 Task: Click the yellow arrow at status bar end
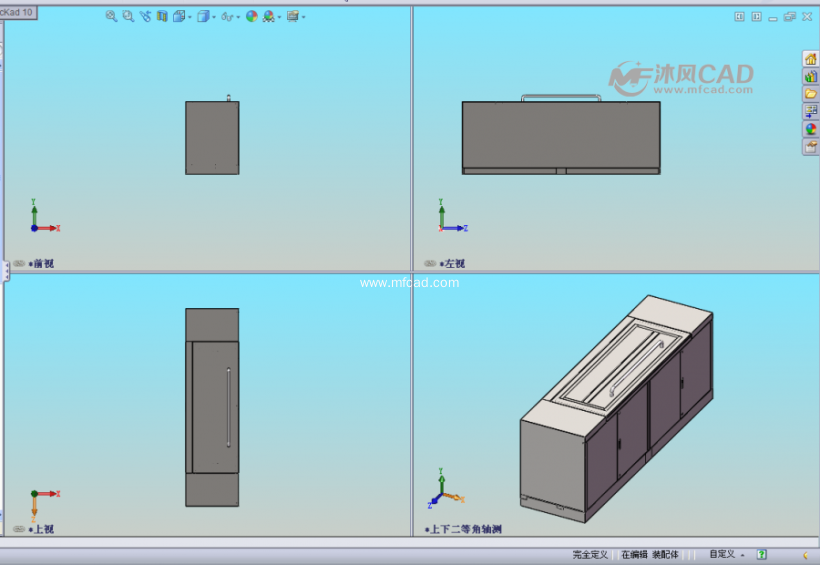point(806,556)
